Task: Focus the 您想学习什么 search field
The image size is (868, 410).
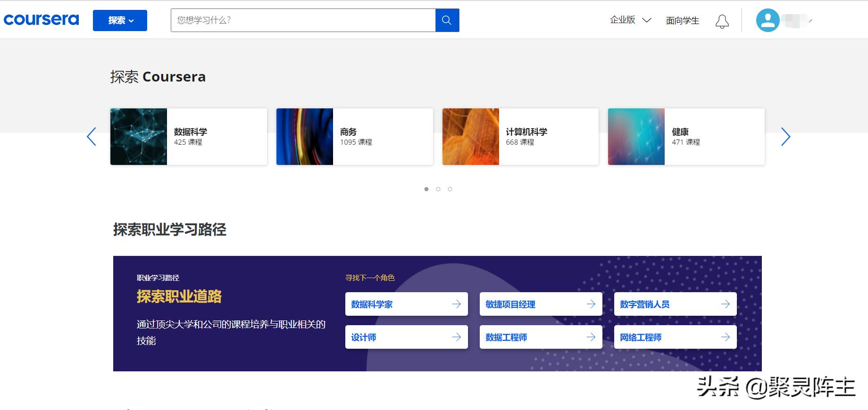Action: click(x=303, y=20)
